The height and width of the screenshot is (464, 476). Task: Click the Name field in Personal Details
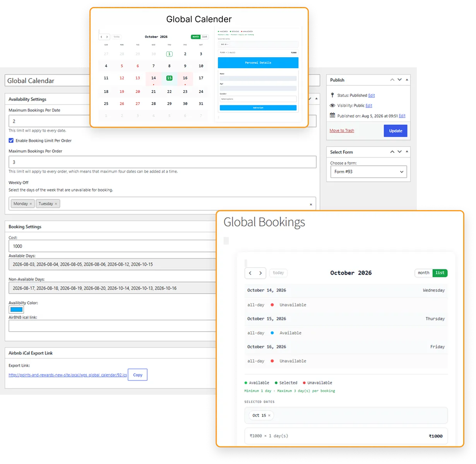[258, 78]
